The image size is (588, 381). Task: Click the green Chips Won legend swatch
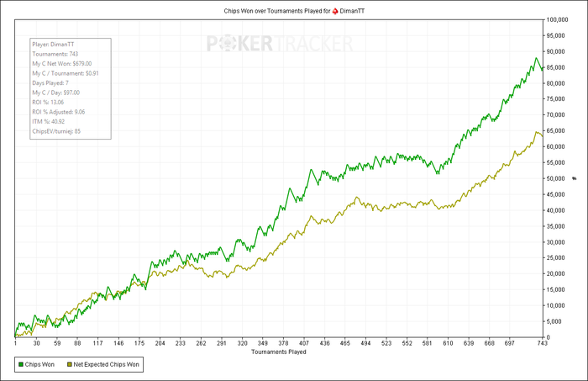coord(21,364)
